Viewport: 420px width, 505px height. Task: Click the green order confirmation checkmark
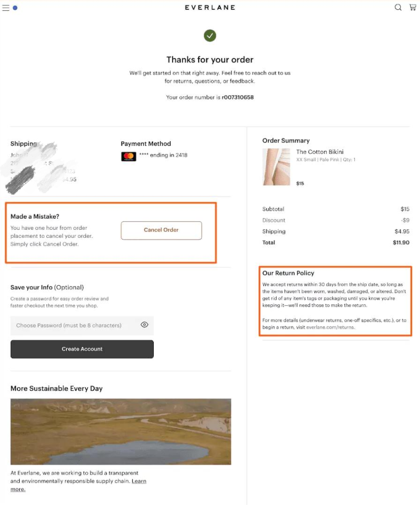coord(210,36)
